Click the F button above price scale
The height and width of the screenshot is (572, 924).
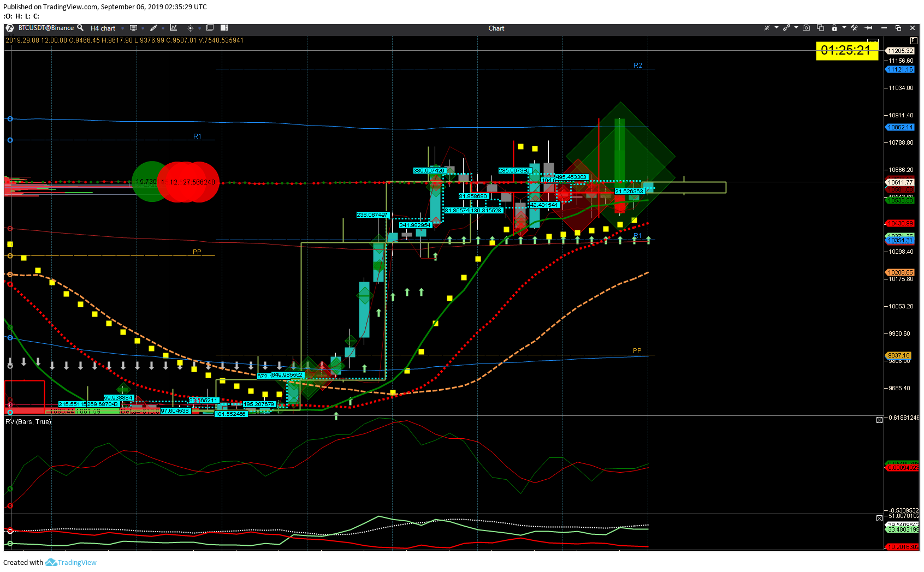click(913, 40)
